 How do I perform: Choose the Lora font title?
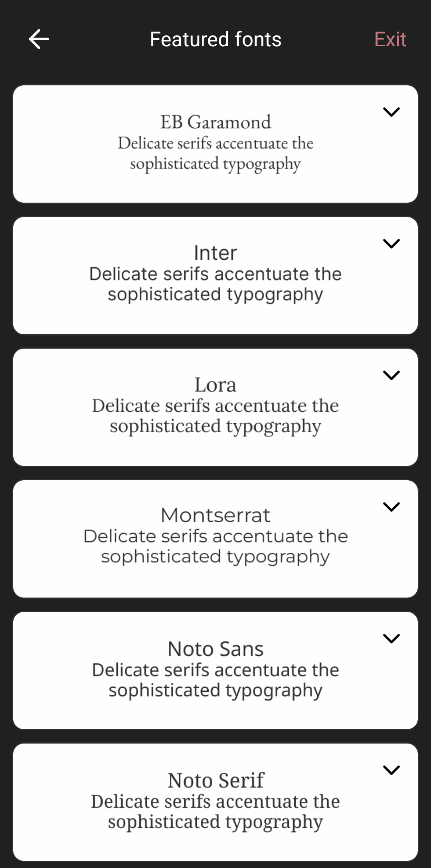click(x=215, y=385)
